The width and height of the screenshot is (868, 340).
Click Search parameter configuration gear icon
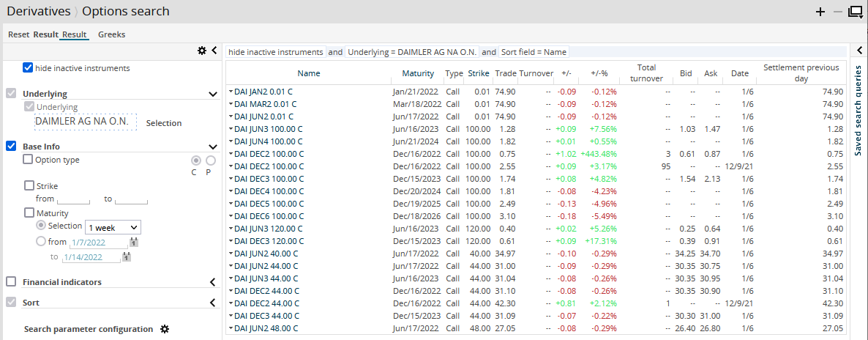click(165, 329)
